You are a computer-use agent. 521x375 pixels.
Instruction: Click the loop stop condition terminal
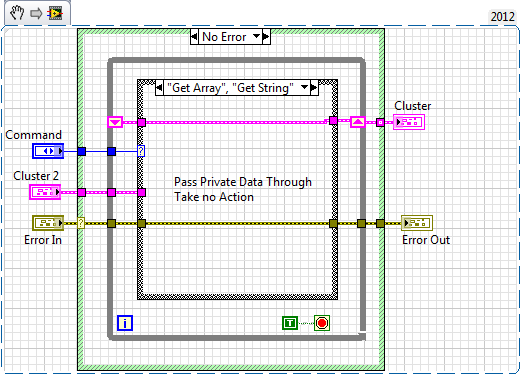322,323
